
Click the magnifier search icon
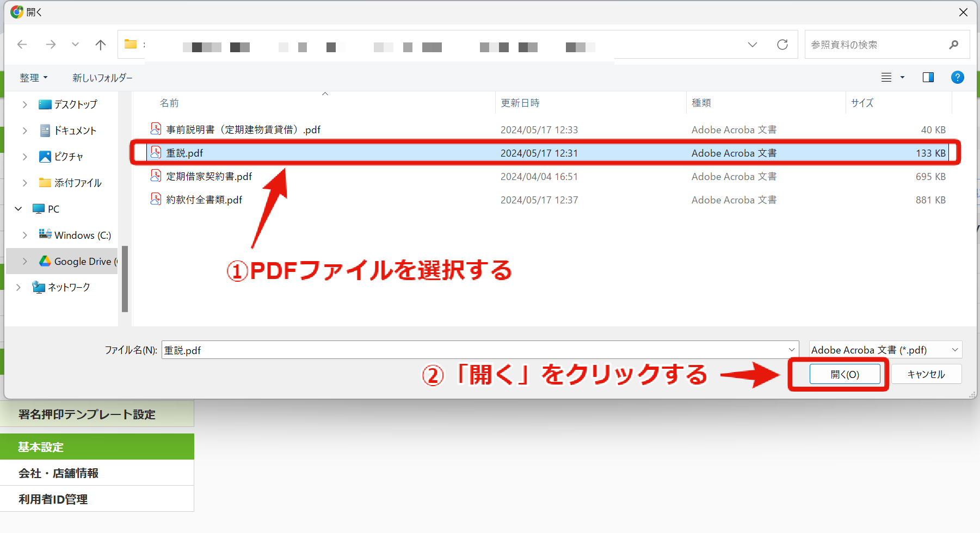point(953,45)
